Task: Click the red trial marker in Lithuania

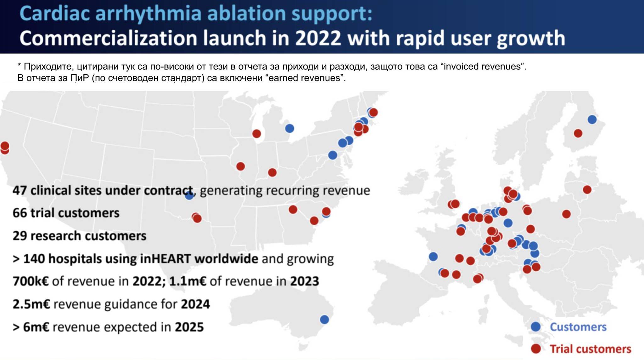Action: coord(587,190)
